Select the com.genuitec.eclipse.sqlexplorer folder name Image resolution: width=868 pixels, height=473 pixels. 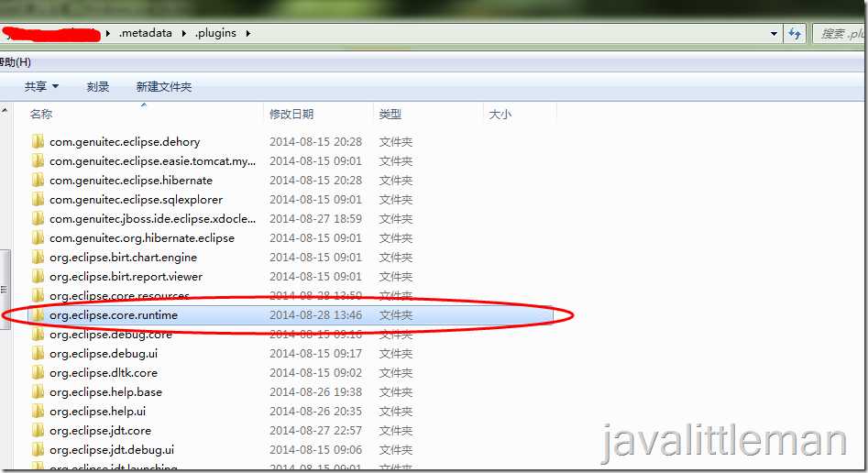click(x=137, y=200)
